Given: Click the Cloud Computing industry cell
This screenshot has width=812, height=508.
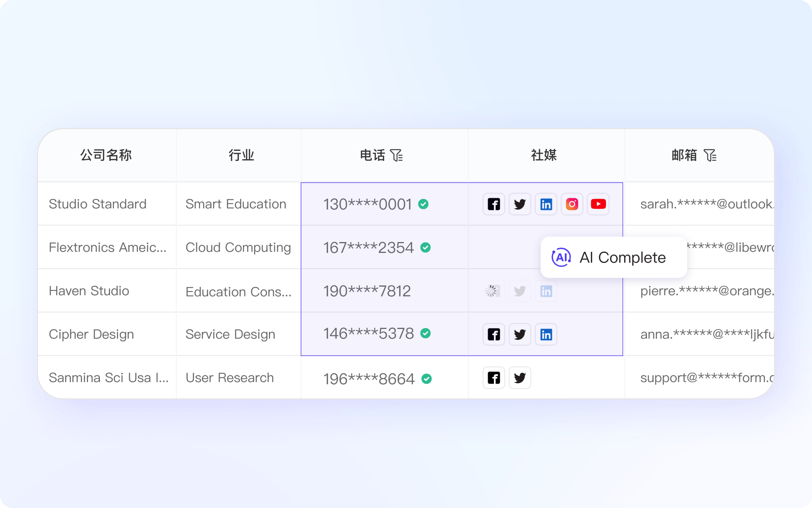Looking at the screenshot, I should point(238,248).
